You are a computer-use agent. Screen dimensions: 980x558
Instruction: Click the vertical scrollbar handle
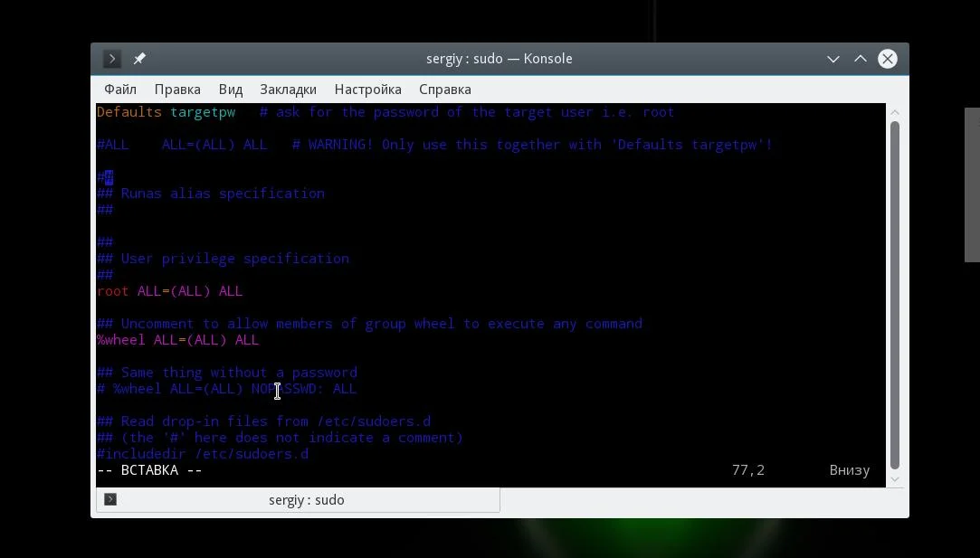tap(895, 295)
